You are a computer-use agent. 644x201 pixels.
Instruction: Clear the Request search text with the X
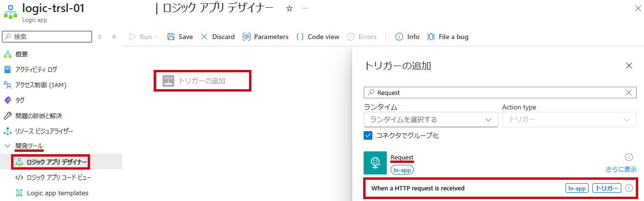(629, 93)
